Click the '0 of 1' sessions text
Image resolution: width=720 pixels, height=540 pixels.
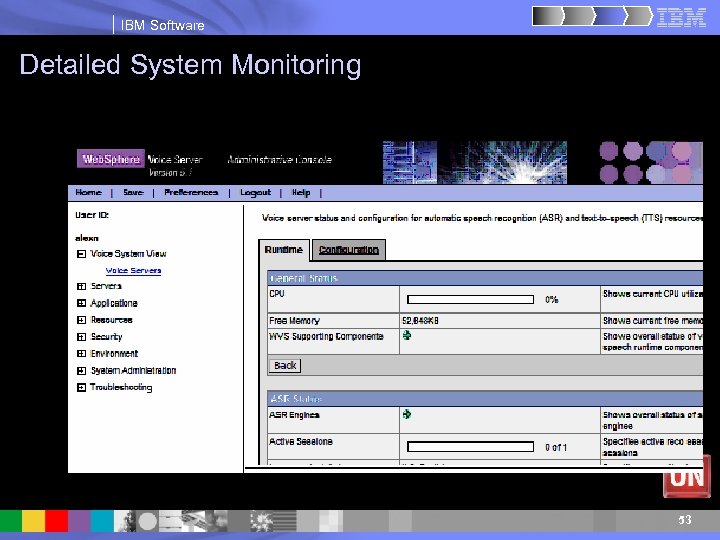556,447
